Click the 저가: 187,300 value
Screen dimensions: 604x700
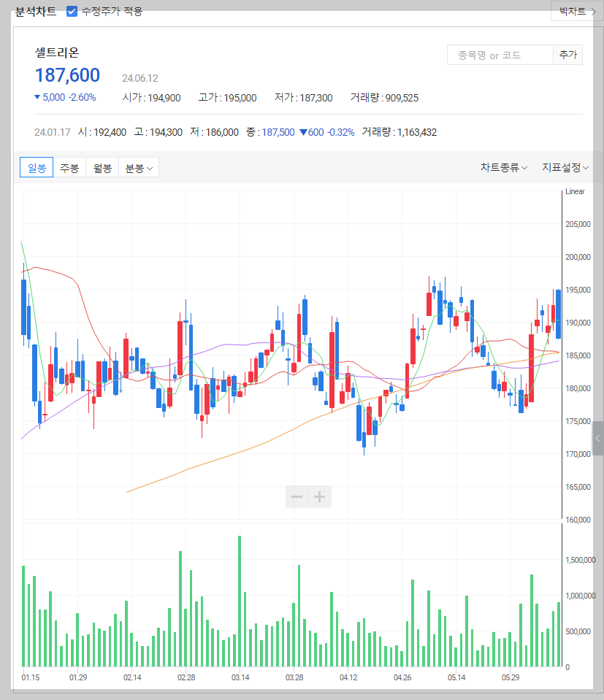point(303,98)
